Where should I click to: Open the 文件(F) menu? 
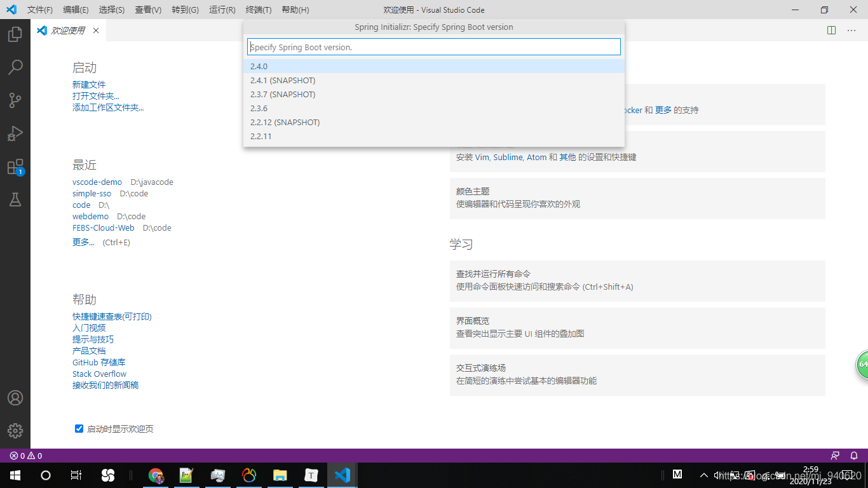point(40,10)
